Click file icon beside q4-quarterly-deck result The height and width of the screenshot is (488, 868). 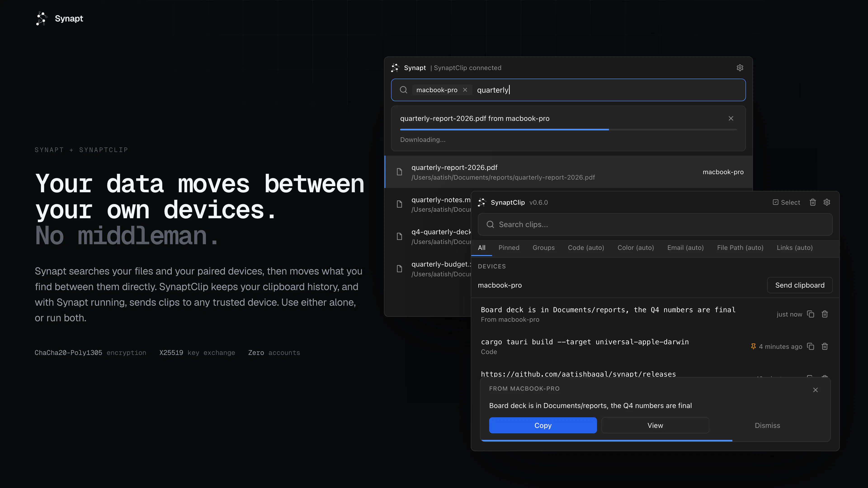[399, 236]
